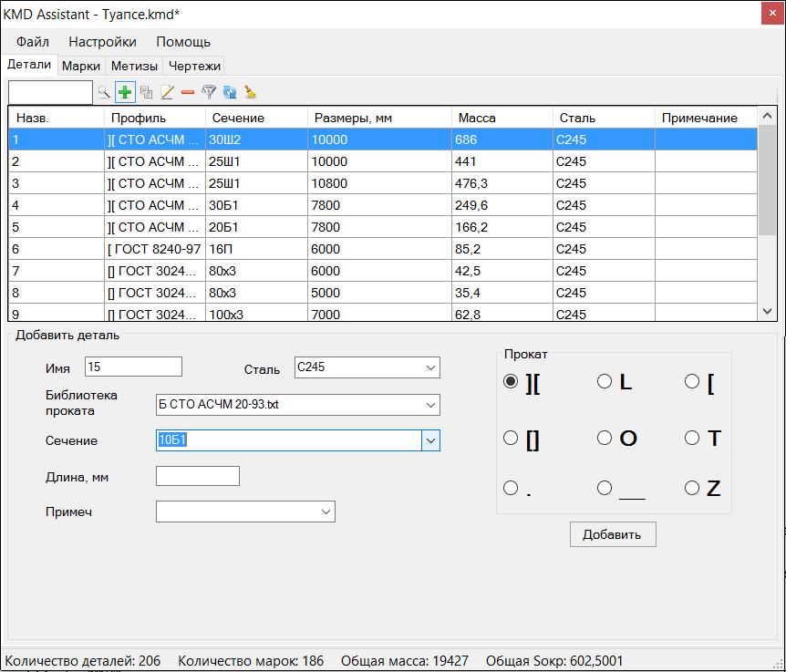
Task: Select the L angle profile radio button
Action: pyautogui.click(x=605, y=382)
